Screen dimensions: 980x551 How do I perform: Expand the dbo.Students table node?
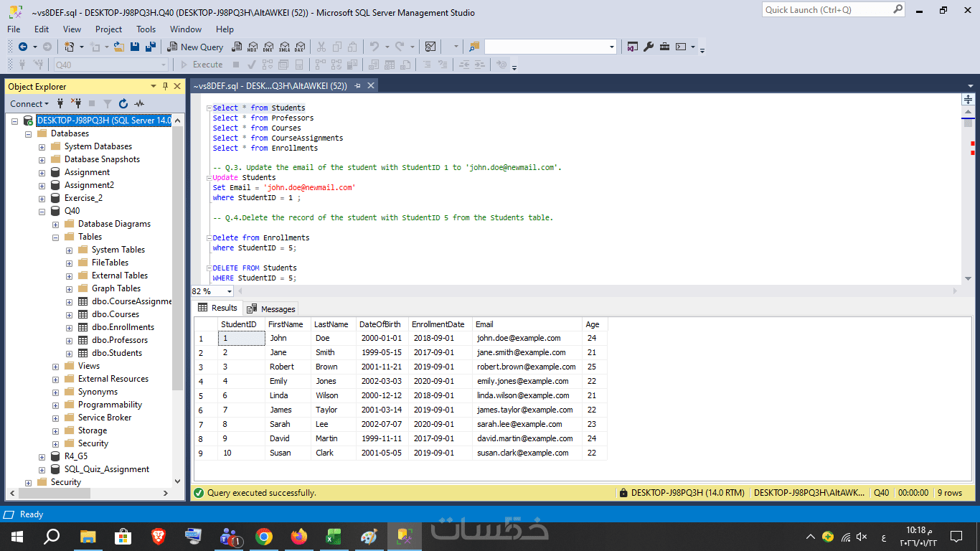(70, 353)
